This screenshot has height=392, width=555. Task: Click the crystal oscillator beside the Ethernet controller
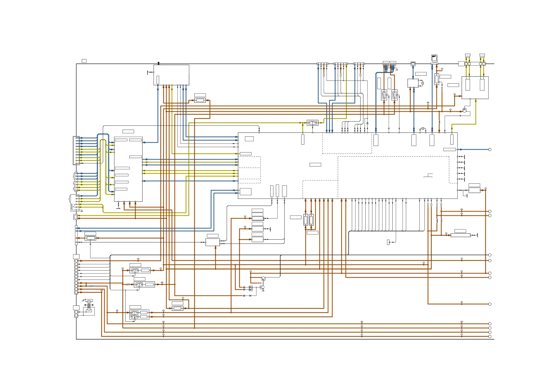[x=422, y=83]
